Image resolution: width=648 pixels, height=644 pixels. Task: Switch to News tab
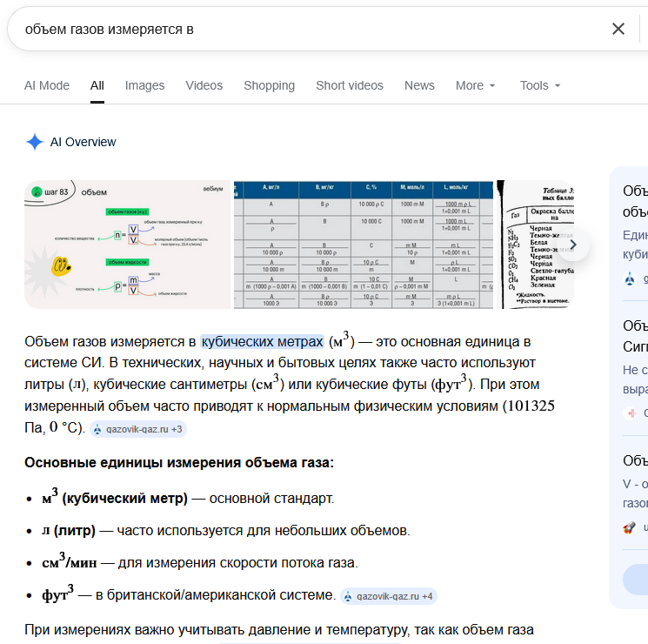[x=419, y=85]
